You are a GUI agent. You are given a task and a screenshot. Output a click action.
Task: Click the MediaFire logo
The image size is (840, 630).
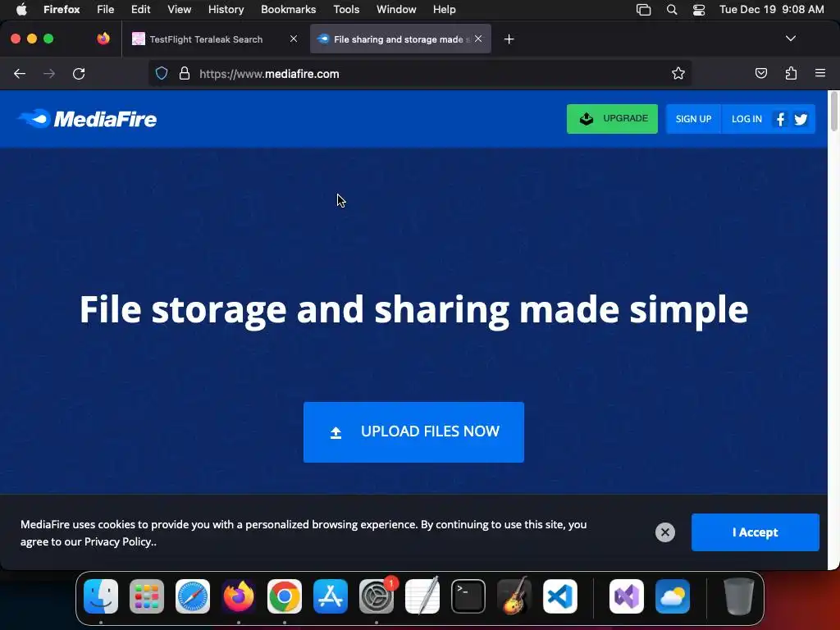tap(87, 119)
